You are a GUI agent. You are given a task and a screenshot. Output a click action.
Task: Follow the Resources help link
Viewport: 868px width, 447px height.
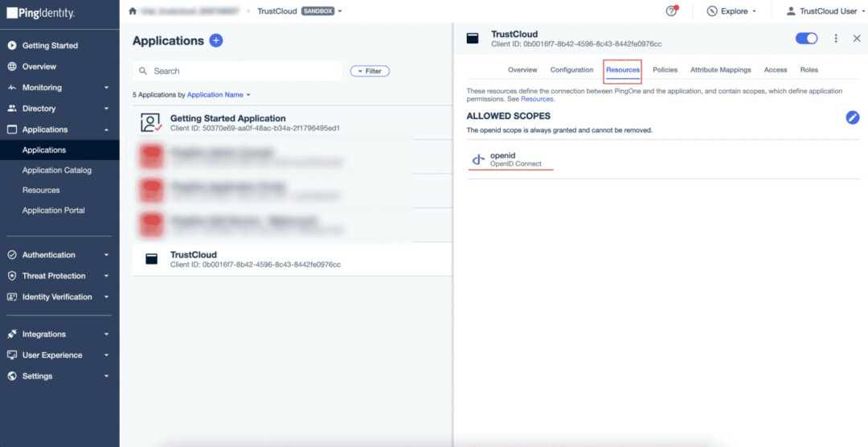tap(536, 99)
